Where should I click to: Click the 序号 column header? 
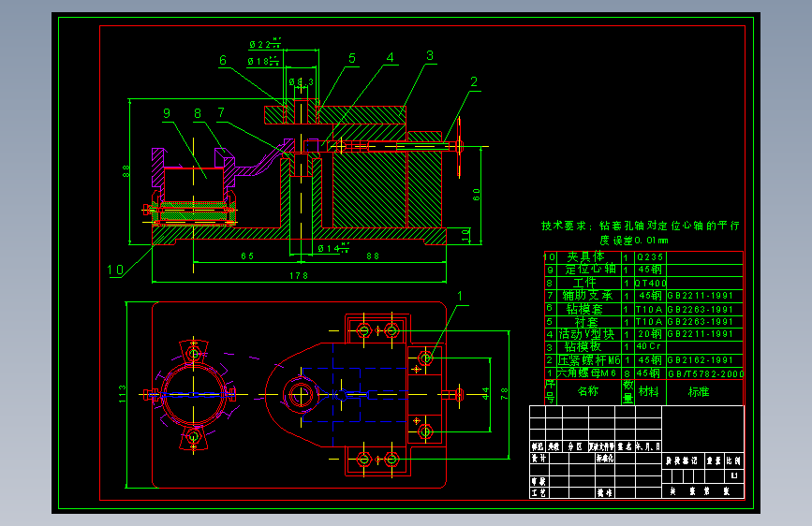[x=550, y=391]
